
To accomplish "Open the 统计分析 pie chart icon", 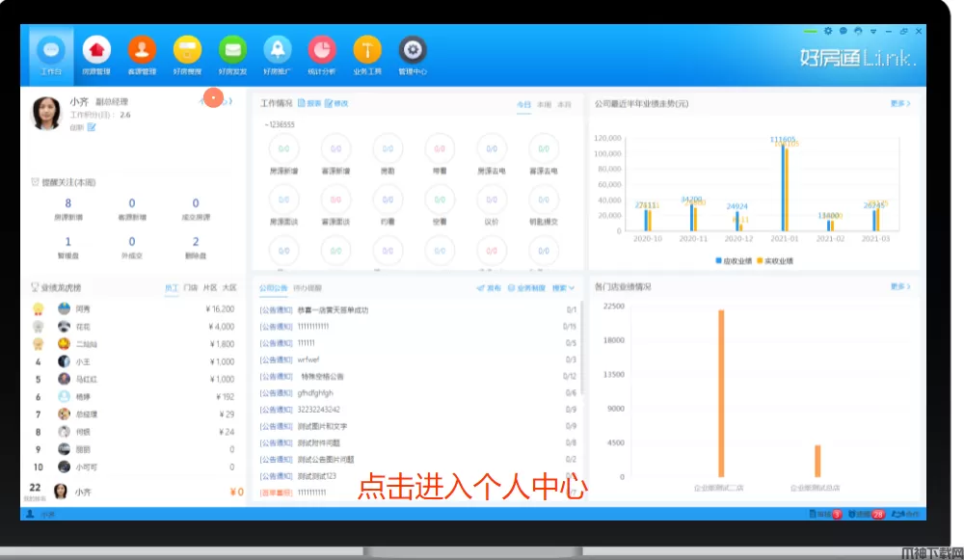I will [322, 52].
